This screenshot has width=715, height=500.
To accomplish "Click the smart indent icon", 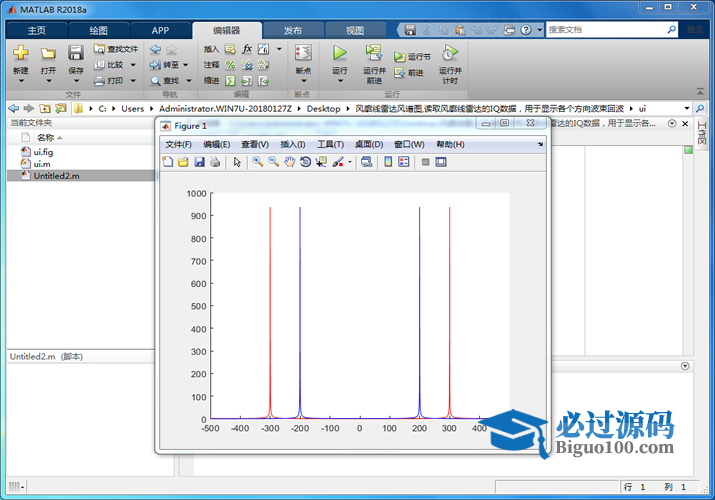I will 231,81.
